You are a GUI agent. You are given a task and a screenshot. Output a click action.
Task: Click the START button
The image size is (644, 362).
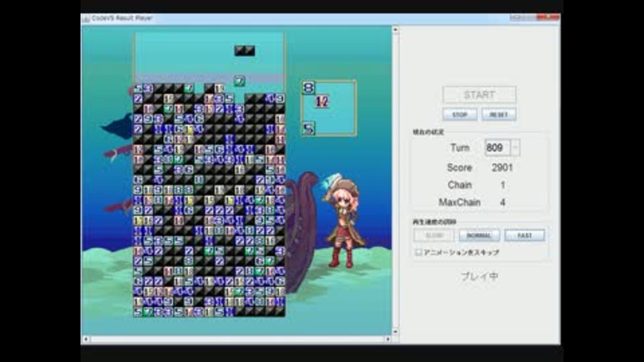click(479, 95)
